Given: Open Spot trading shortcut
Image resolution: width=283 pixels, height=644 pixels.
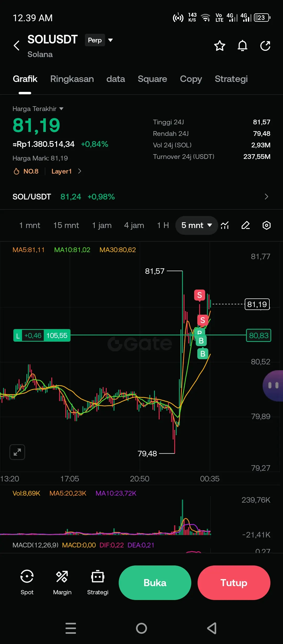Looking at the screenshot, I should click(27, 582).
